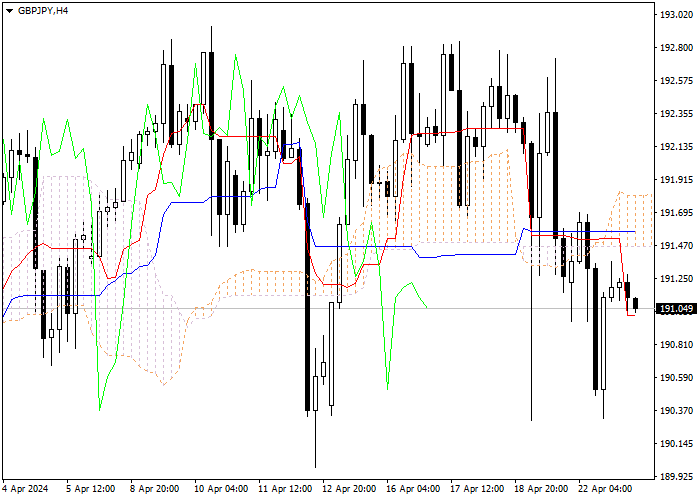Image resolution: width=700 pixels, height=500 pixels.
Task: Open the chart menu triangle beside GBPJPY
Action: [9, 11]
